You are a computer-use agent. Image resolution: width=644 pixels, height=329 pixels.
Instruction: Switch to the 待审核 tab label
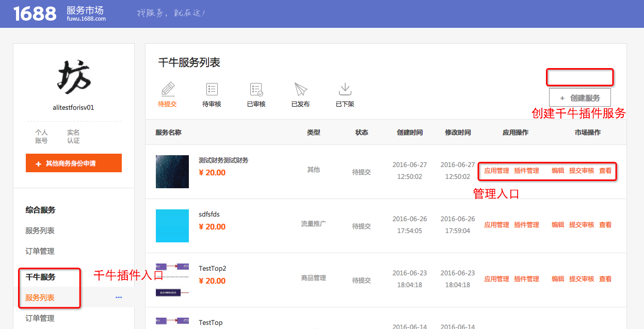click(212, 104)
